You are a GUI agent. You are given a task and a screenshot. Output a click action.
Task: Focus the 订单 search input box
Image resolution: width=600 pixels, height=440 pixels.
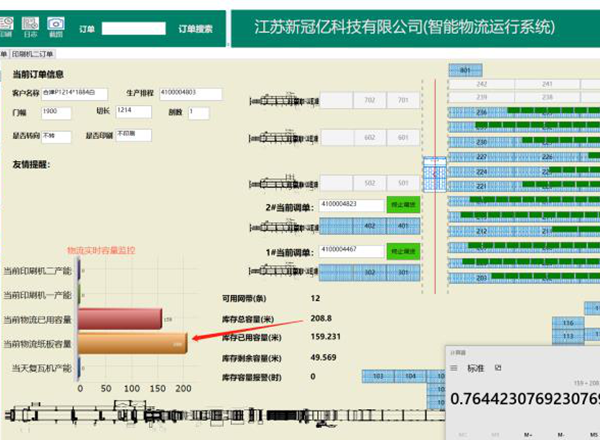click(135, 29)
